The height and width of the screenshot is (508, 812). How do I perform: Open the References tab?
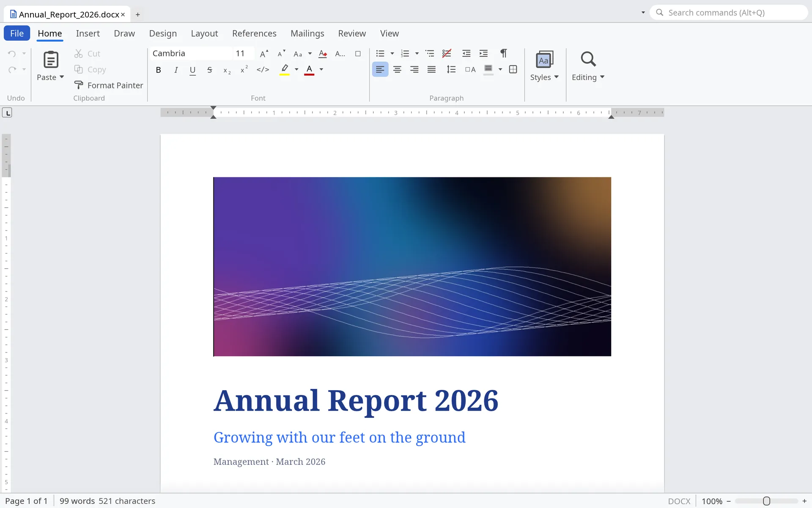click(x=254, y=33)
